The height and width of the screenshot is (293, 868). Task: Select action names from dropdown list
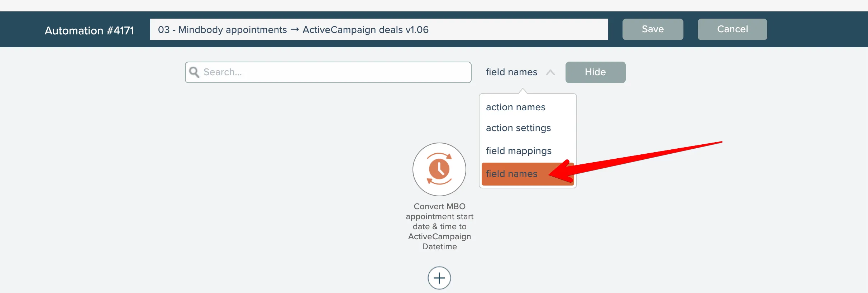point(515,107)
